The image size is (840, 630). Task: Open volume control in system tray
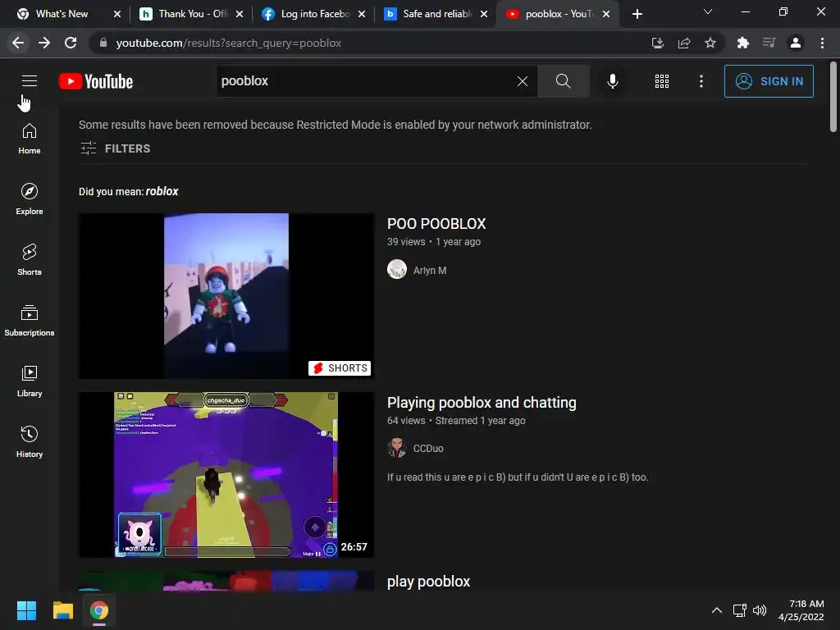(x=759, y=610)
